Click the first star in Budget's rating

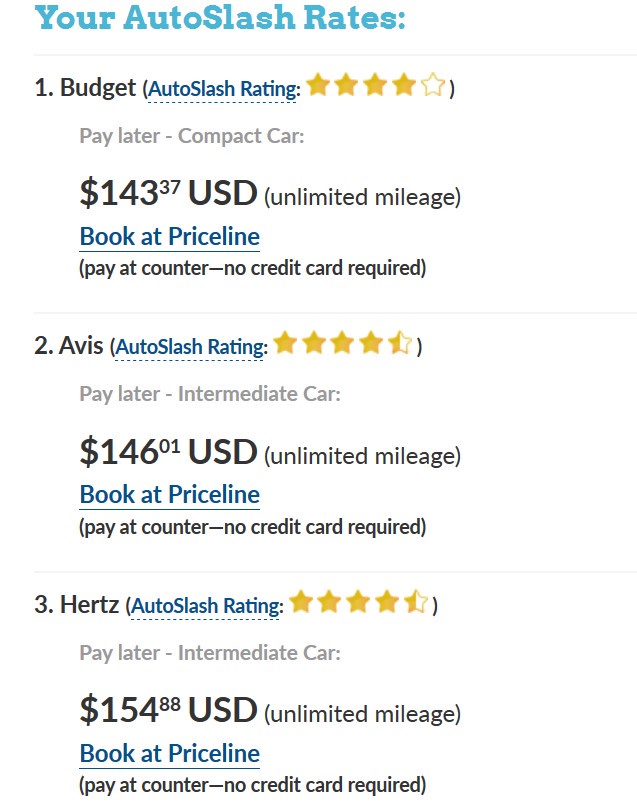click(x=318, y=86)
